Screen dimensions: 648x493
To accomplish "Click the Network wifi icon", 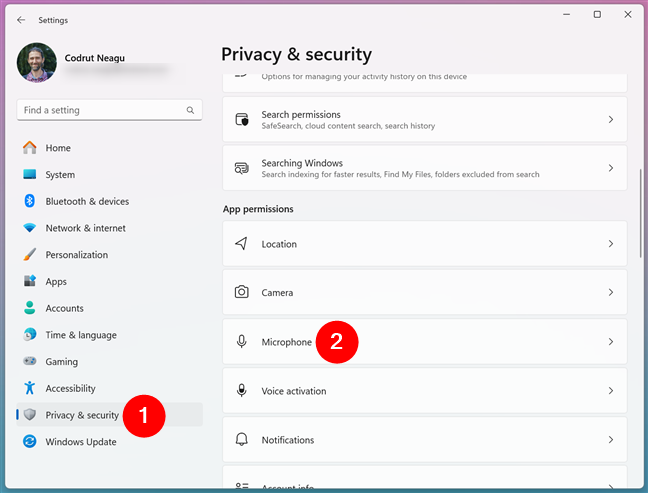I will pyautogui.click(x=29, y=228).
